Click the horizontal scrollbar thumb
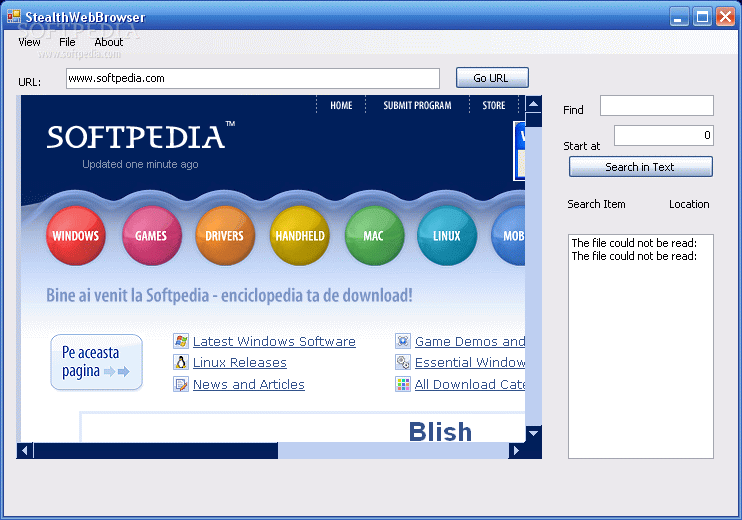Screen dimensions: 742x520 coord(156,450)
